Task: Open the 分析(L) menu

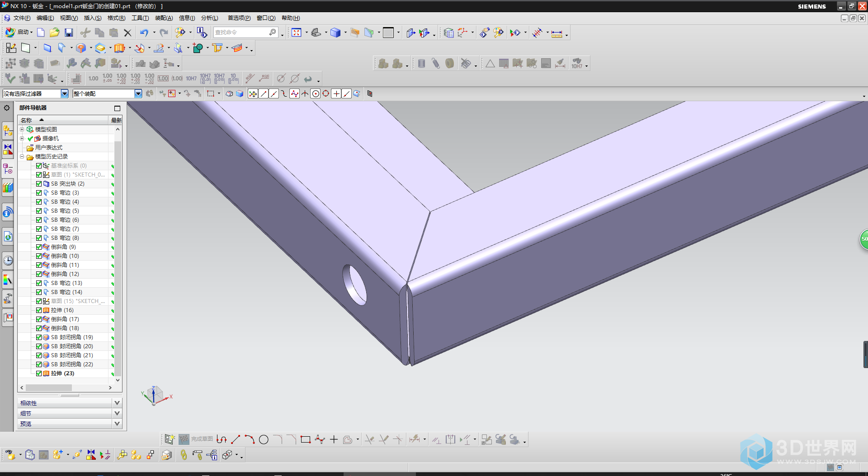Action: [x=210, y=18]
